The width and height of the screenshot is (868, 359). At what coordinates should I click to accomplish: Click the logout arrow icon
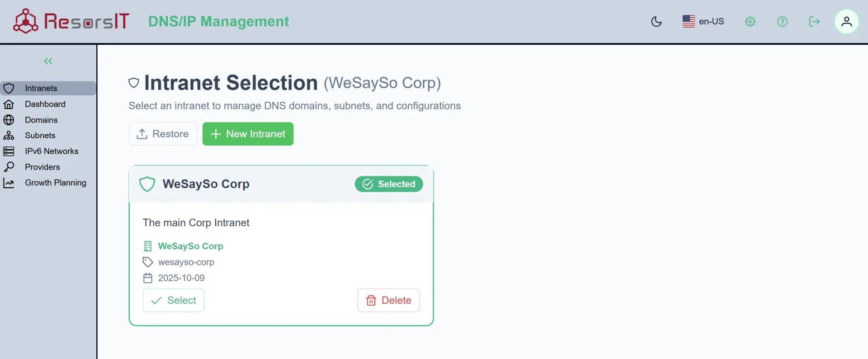tap(814, 21)
